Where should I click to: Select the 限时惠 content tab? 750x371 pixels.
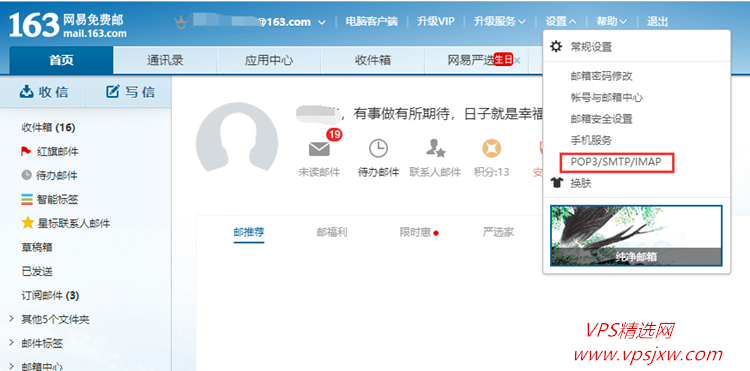416,232
